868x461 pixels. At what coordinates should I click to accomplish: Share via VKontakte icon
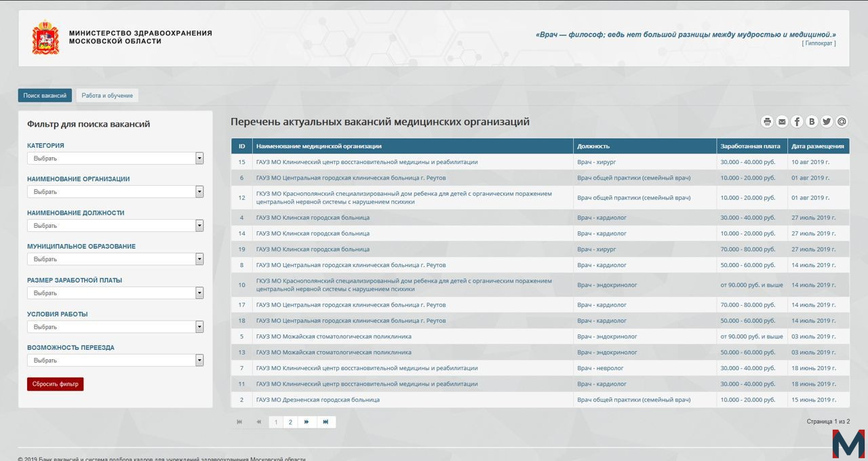(812, 121)
